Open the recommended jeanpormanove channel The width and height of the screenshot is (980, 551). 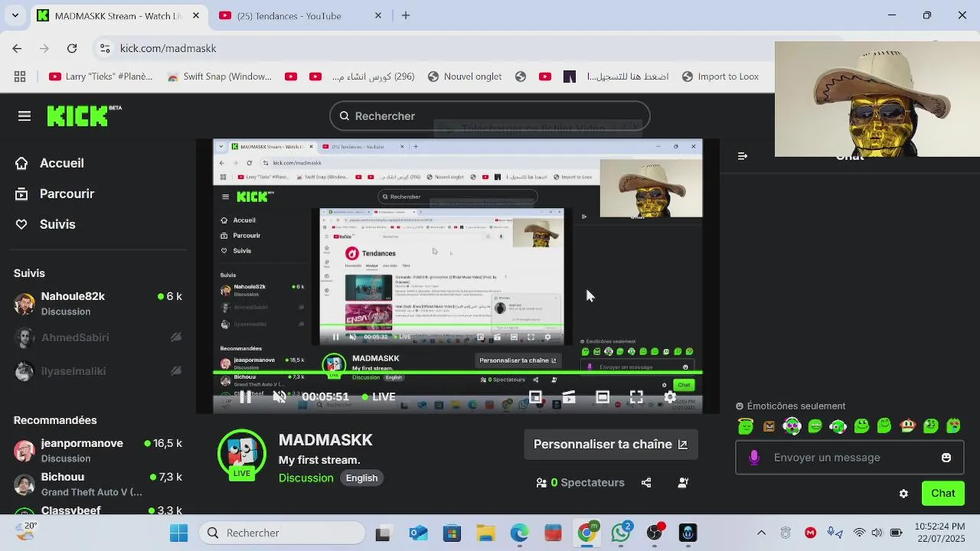98,451
